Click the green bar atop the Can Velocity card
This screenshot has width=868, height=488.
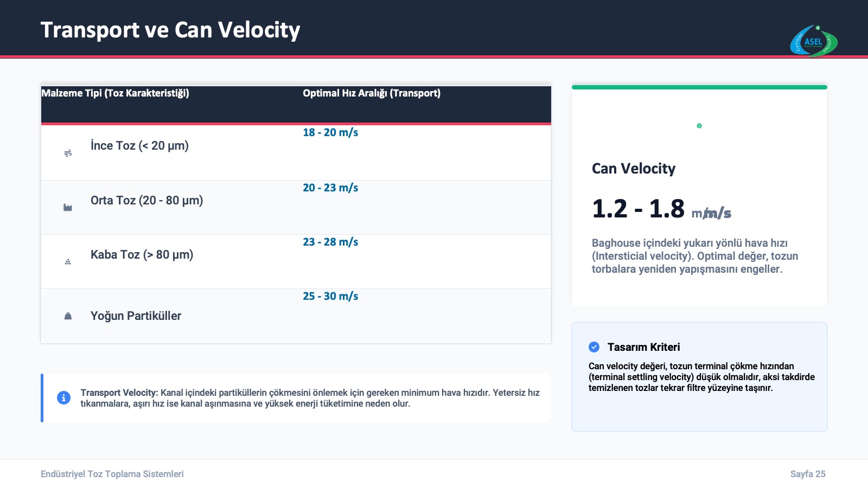699,87
